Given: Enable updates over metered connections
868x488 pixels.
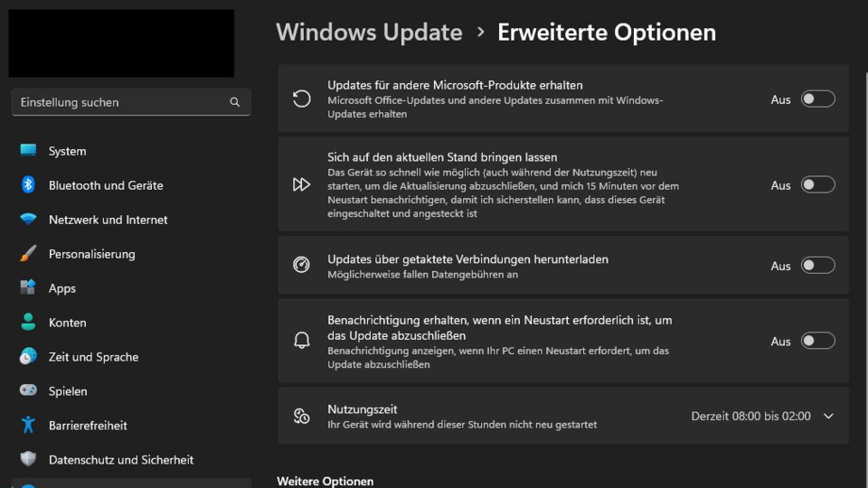Looking at the screenshot, I should coord(817,266).
